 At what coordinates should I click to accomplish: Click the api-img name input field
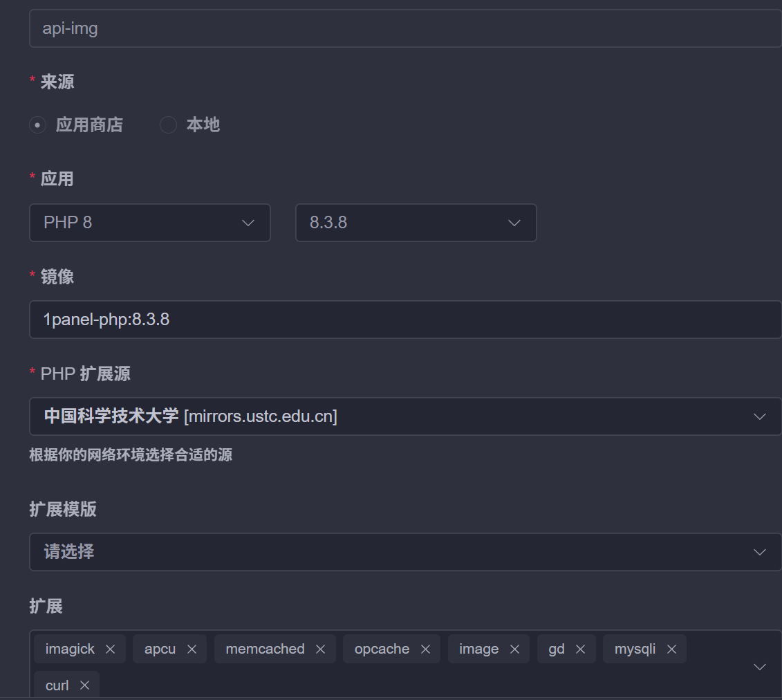tap(405, 28)
